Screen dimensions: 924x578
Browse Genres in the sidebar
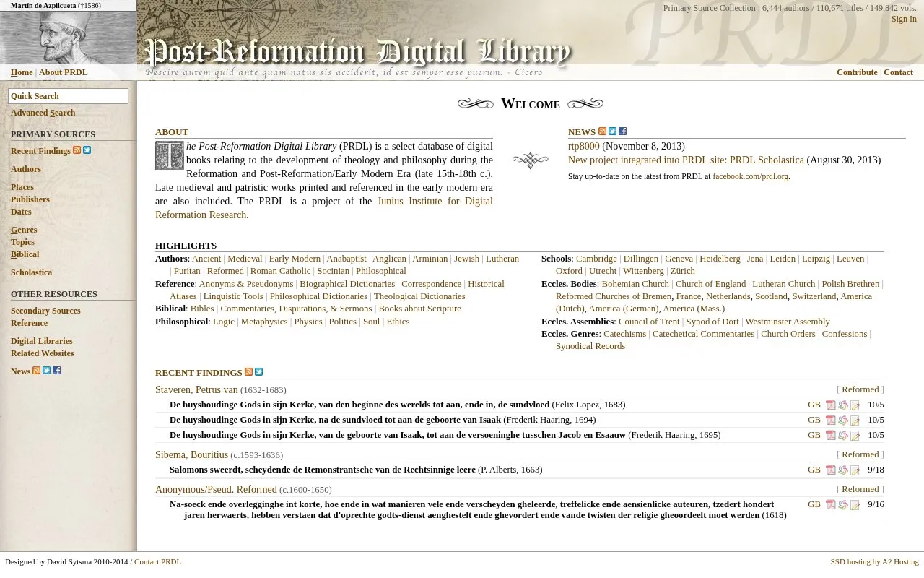[24, 230]
